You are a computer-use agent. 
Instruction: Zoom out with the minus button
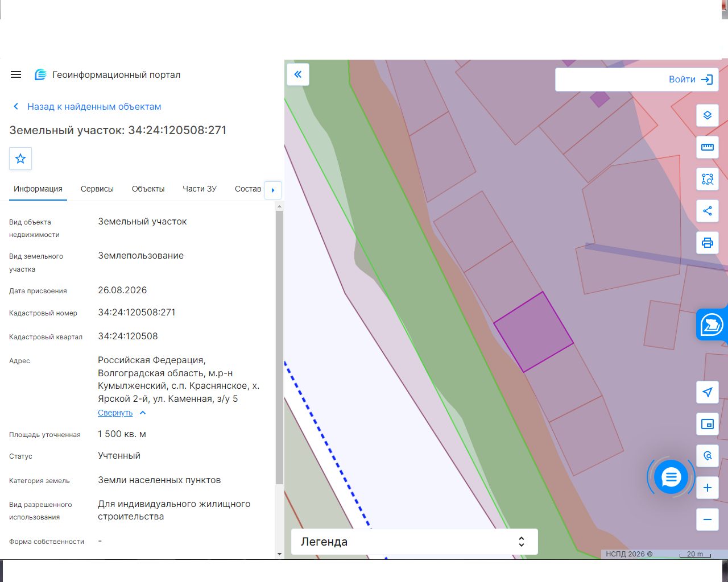click(x=708, y=519)
